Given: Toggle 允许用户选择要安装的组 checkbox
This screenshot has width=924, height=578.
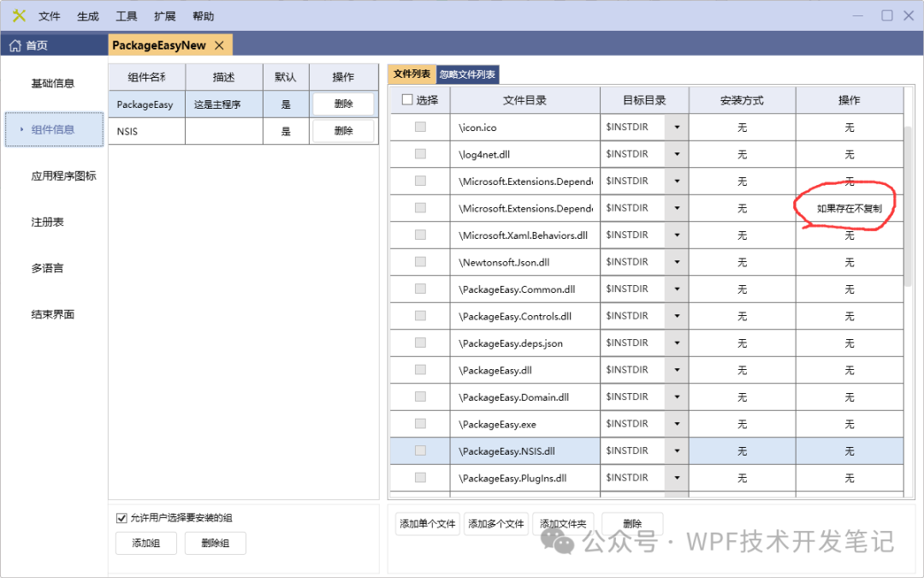Looking at the screenshot, I should pos(121,518).
